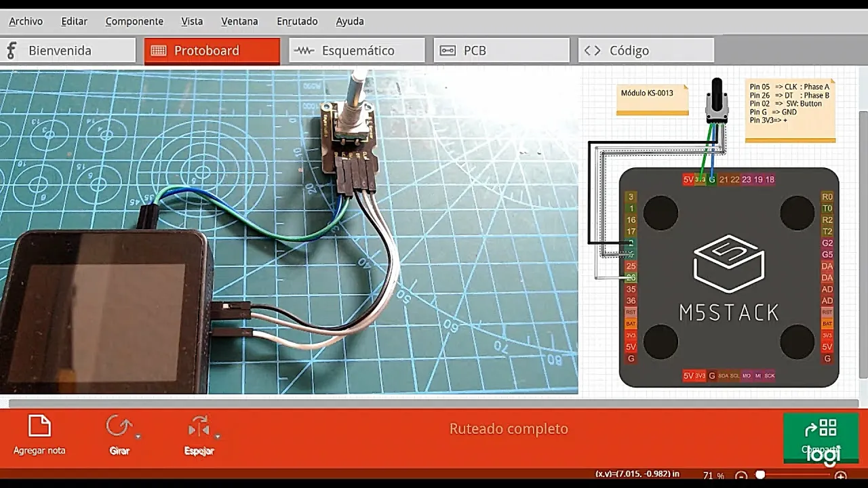This screenshot has height=488, width=868.
Task: Click the horizontal scrollbar below the canvas
Action: coord(434,403)
